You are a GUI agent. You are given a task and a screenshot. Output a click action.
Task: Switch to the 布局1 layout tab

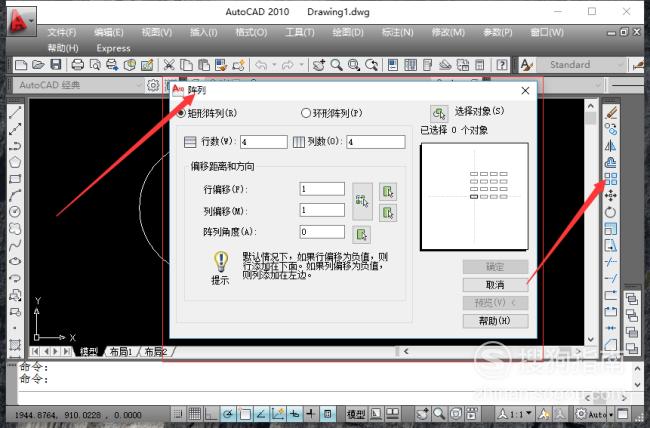pyautogui.click(x=120, y=352)
